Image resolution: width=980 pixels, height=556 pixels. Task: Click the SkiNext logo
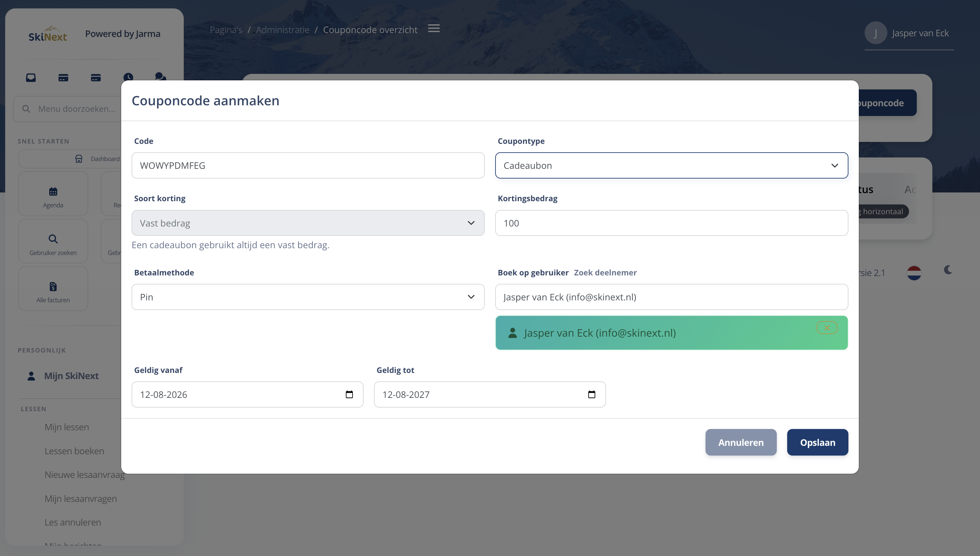(x=48, y=34)
